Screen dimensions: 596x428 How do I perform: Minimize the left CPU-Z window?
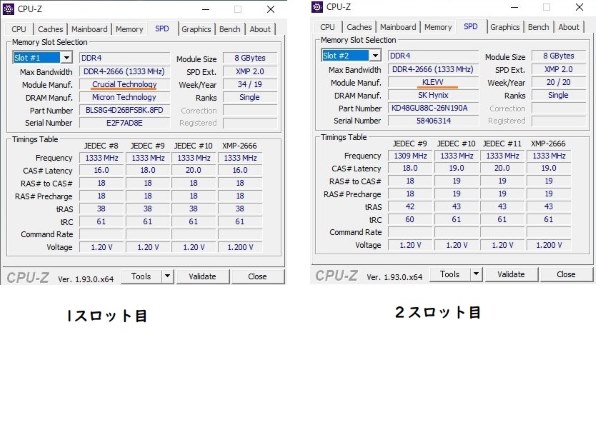(206, 10)
